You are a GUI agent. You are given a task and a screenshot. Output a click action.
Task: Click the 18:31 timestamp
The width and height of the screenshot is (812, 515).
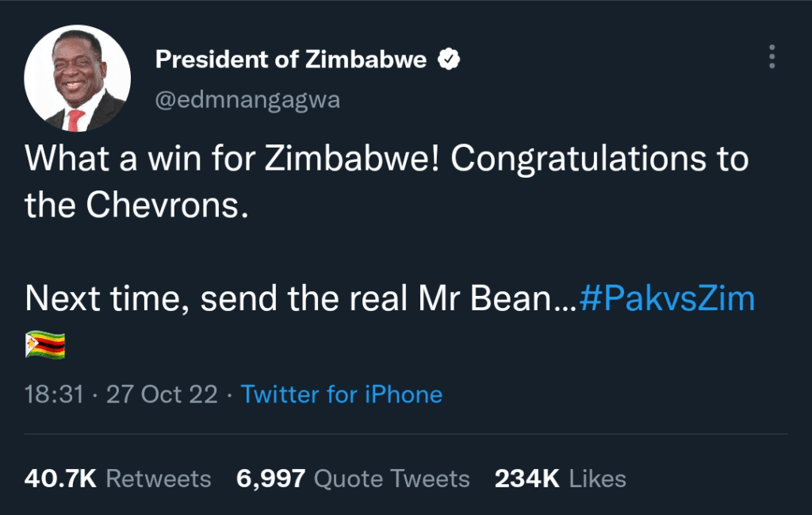click(54, 394)
